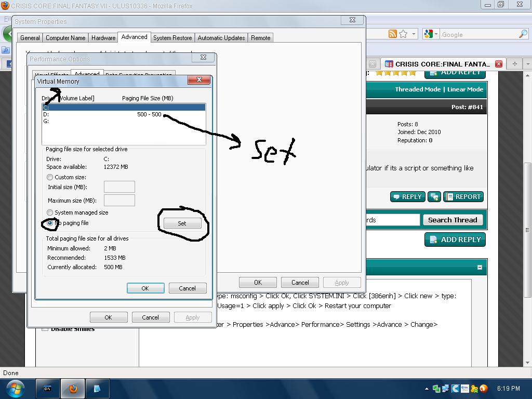The height and width of the screenshot is (399, 532).
Task: Open the Computer Name tab
Action: pos(65,37)
